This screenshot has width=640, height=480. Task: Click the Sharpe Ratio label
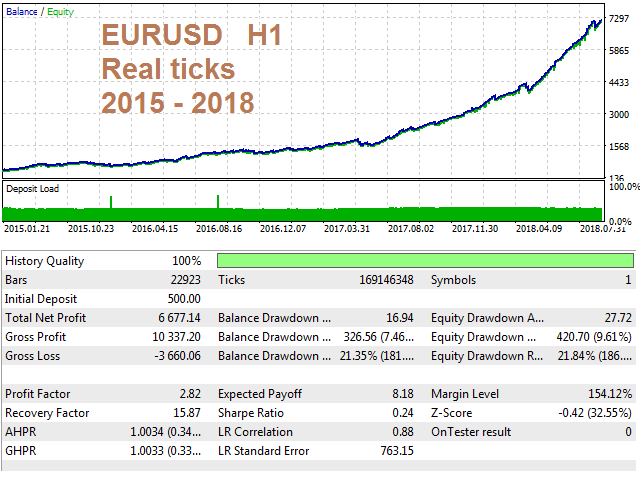click(x=250, y=413)
